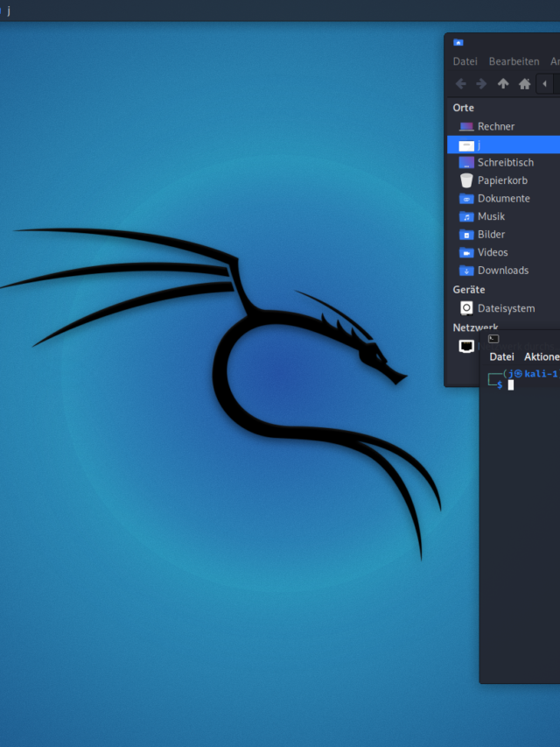Click the network browse icon under Netzwerk
Screen dimensions: 560x747
pyautogui.click(x=466, y=346)
